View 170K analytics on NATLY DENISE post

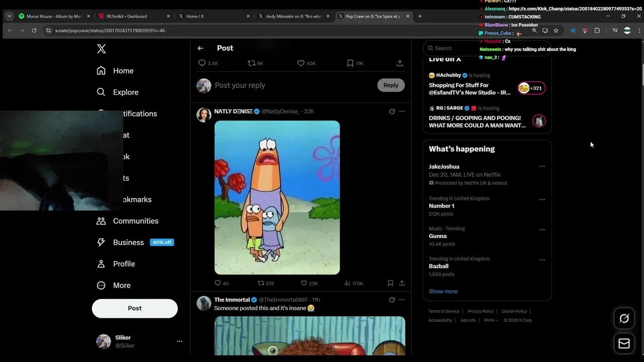(x=354, y=284)
